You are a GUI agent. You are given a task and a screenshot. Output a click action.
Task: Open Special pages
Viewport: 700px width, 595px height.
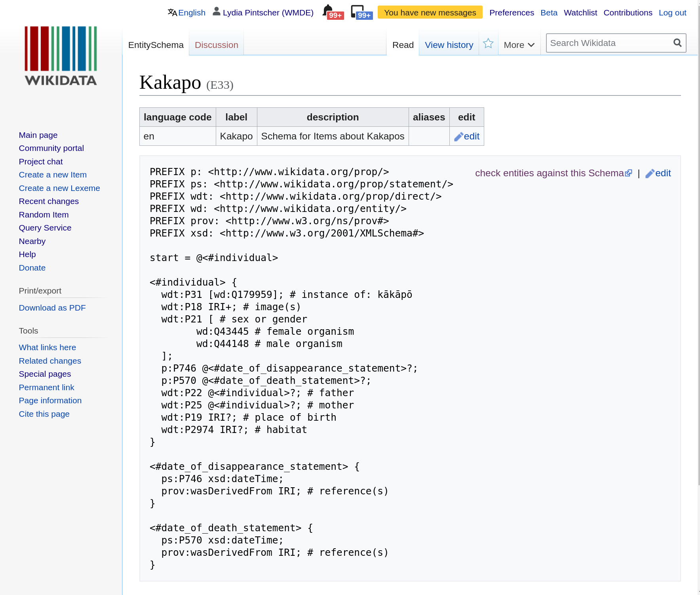[x=45, y=374]
